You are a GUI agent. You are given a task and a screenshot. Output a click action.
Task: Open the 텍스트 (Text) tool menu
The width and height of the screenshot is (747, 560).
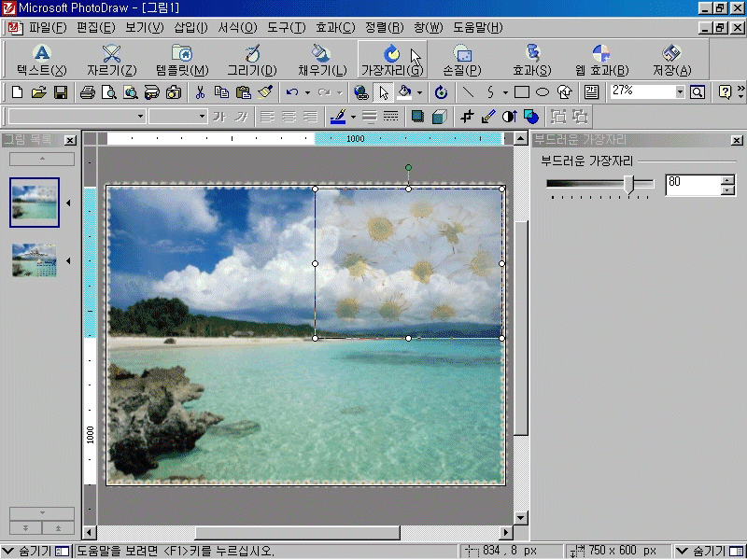[42, 60]
